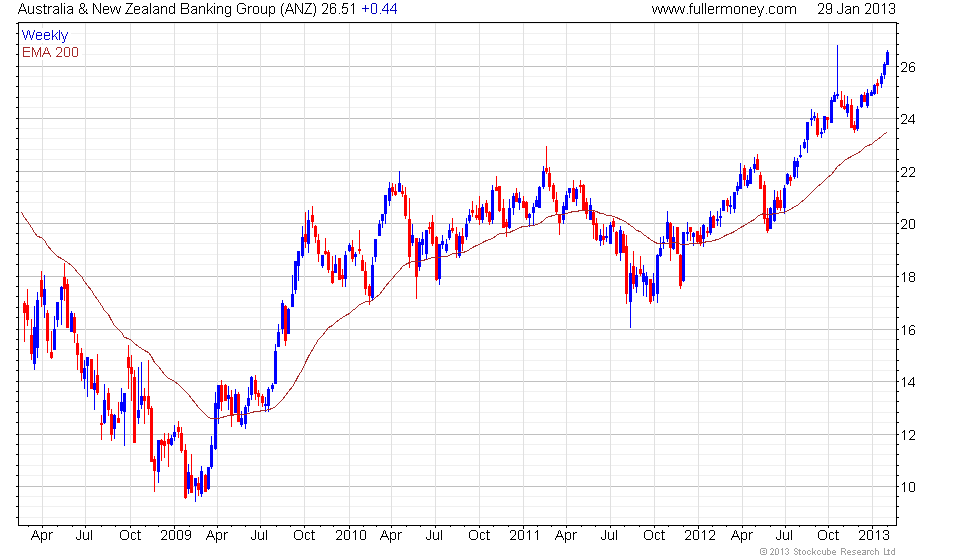Viewport: 980px width, 560px height.
Task: Click the y-axis label '14'
Action: 908,382
